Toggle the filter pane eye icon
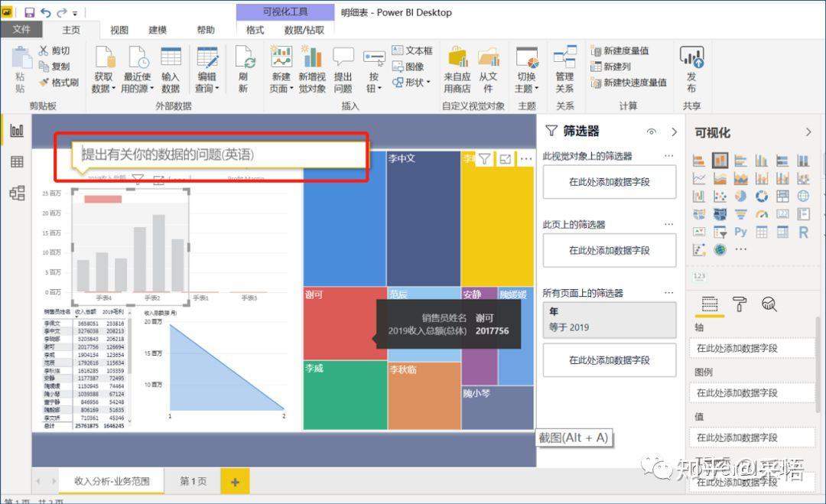The image size is (826, 504). pyautogui.click(x=652, y=132)
